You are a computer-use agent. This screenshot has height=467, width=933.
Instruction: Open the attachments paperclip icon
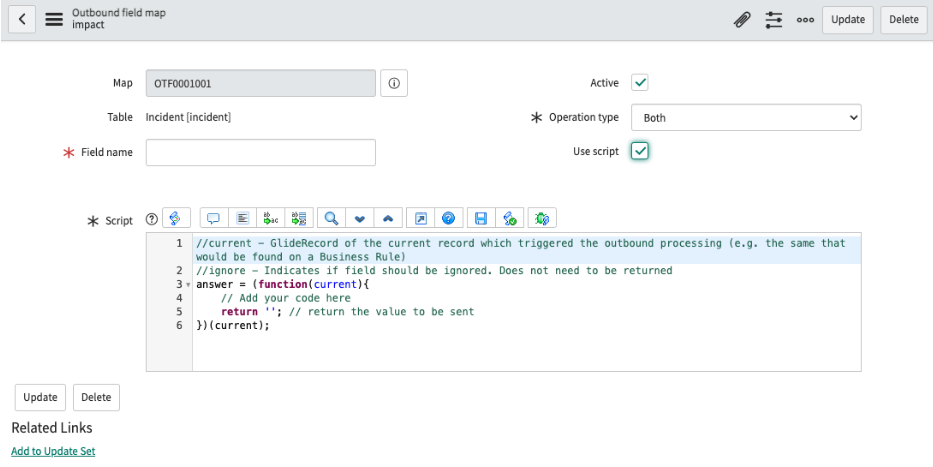742,20
